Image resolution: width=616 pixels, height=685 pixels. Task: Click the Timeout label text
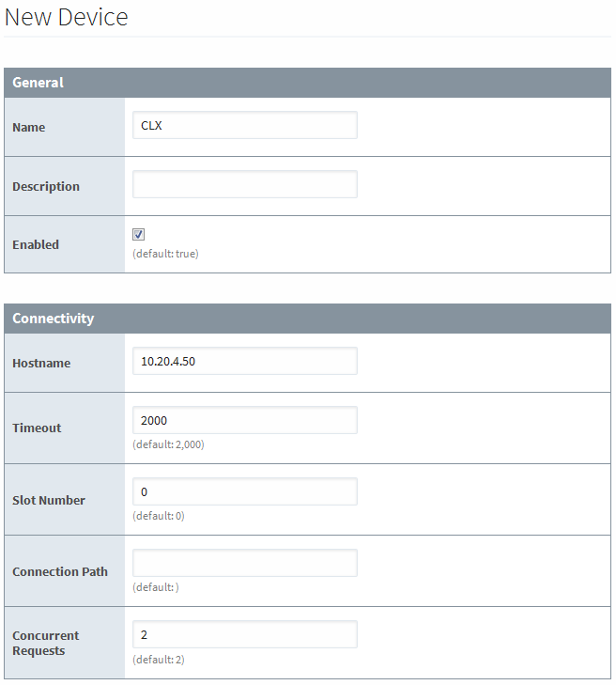point(37,428)
